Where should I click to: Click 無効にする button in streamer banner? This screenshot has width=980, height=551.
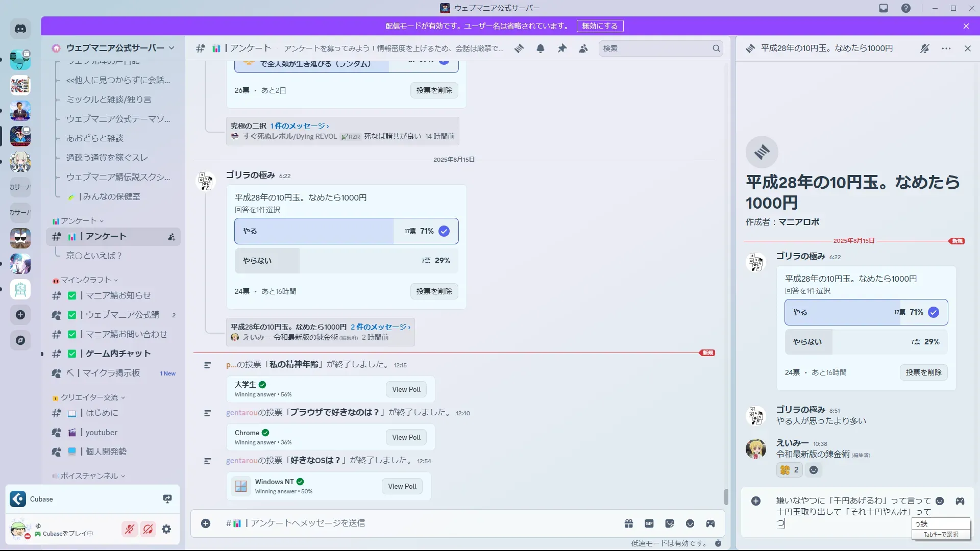click(x=600, y=26)
